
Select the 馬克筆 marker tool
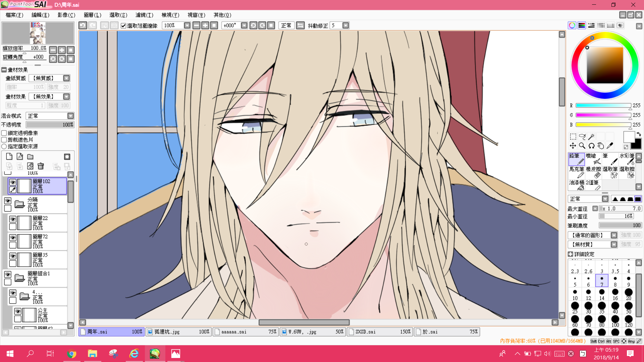pyautogui.click(x=577, y=172)
